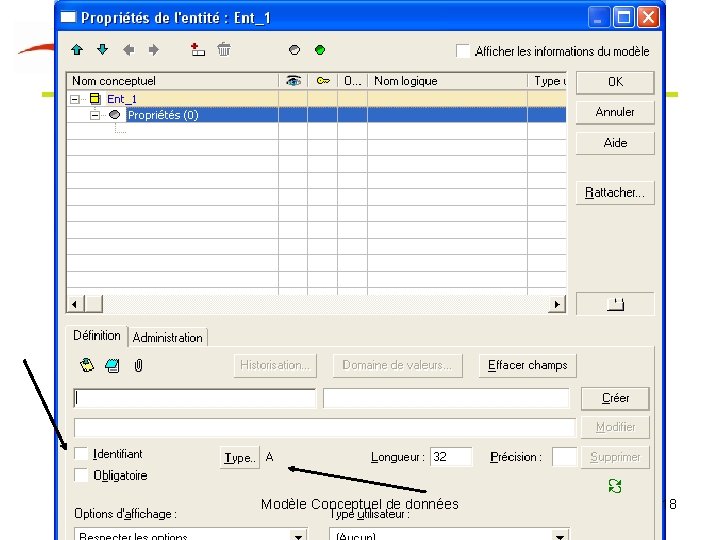Click the key column header icon
Image resolution: width=720 pixels, height=540 pixels.
[323, 81]
